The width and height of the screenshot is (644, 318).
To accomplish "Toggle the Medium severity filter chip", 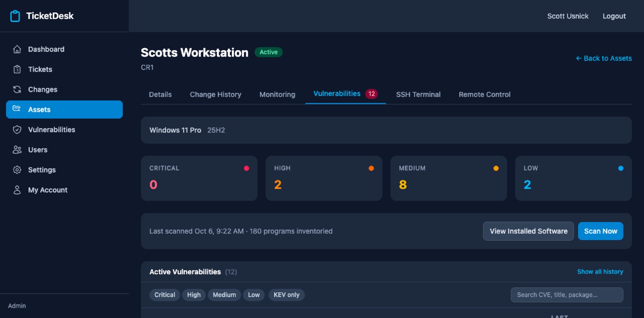I will (x=224, y=295).
